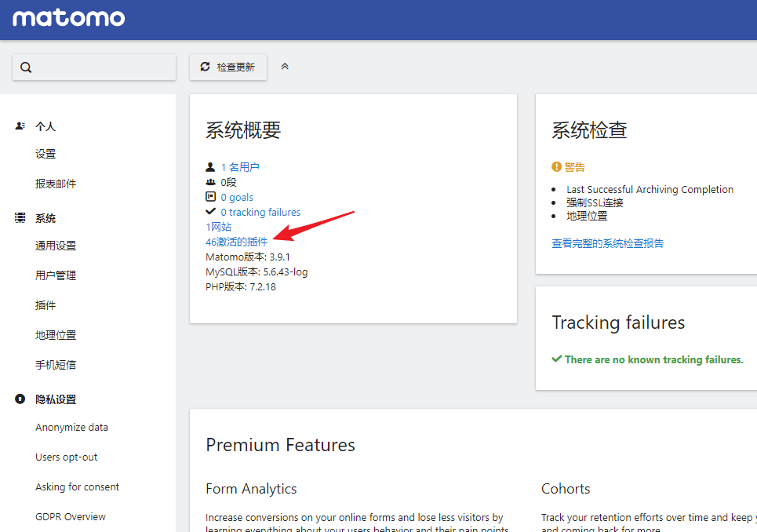Open the 隐私设置 menu section

(56, 399)
